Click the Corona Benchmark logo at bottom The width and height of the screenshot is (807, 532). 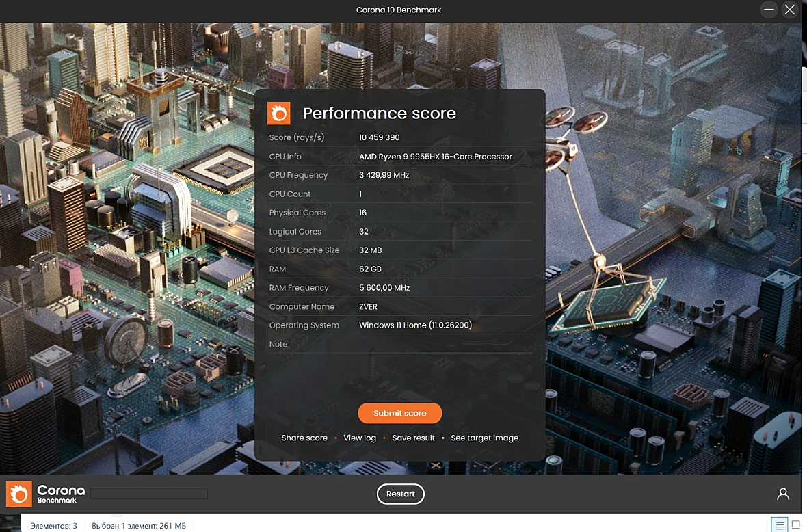(45, 494)
